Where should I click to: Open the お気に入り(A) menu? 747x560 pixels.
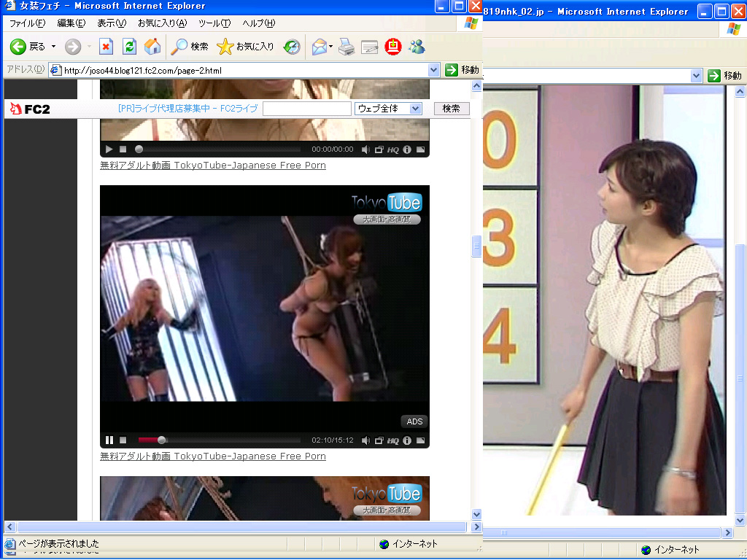click(162, 23)
